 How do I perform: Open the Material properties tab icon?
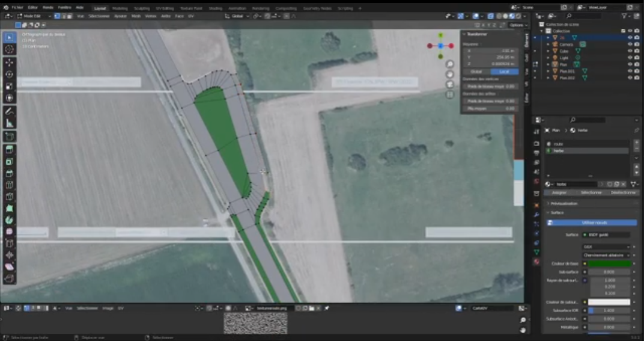[536, 262]
